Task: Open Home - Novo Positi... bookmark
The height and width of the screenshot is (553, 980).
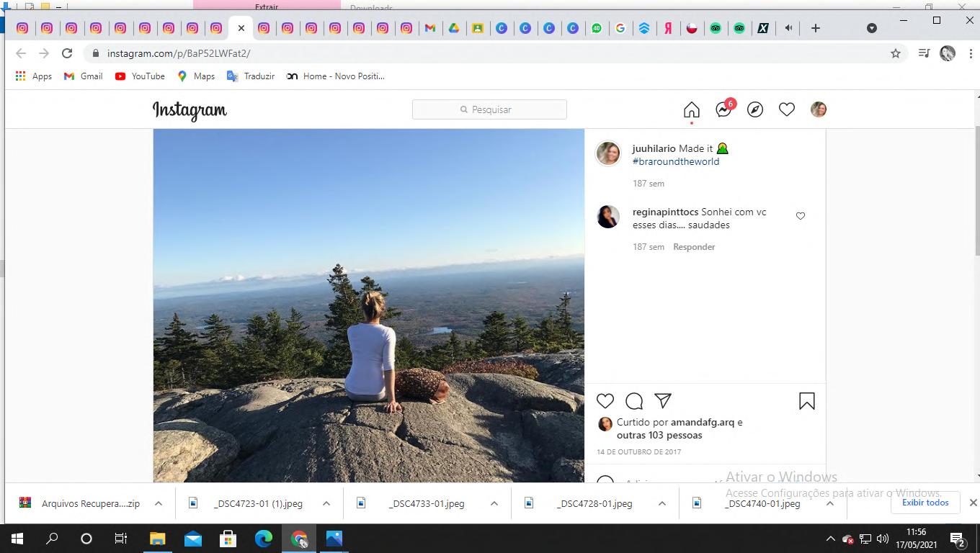Action: tap(336, 76)
